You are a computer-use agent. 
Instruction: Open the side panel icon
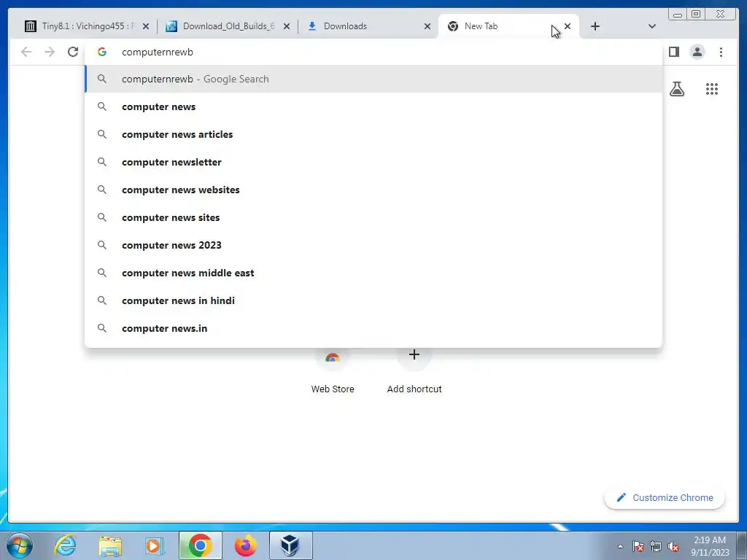[673, 52]
